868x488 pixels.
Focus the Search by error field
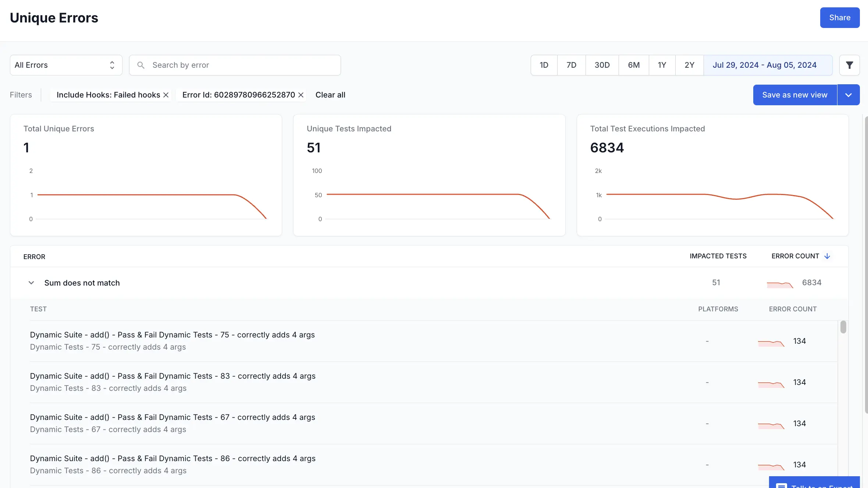(x=243, y=65)
